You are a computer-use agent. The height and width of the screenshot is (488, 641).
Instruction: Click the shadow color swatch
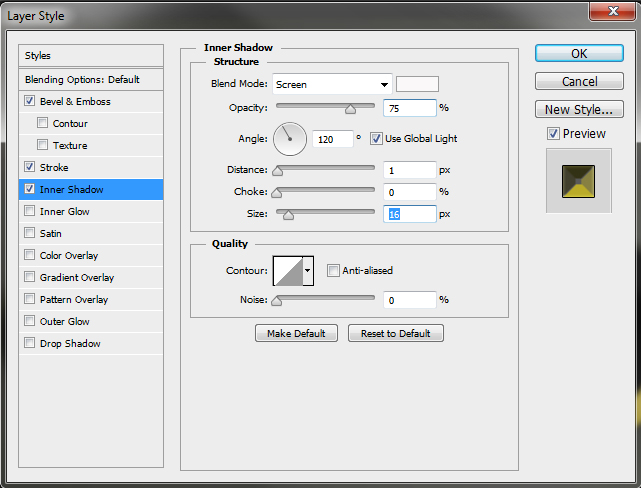(x=417, y=84)
